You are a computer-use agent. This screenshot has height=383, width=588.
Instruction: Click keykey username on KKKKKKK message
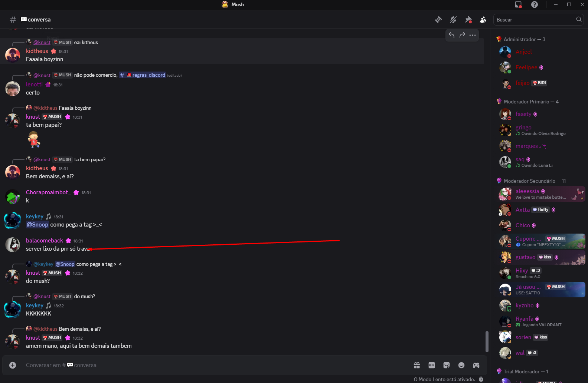pyautogui.click(x=35, y=306)
